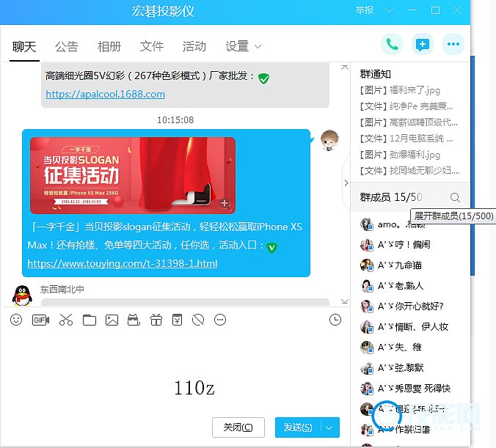
Task: Switch to the 聊天 tab
Action: (24, 47)
